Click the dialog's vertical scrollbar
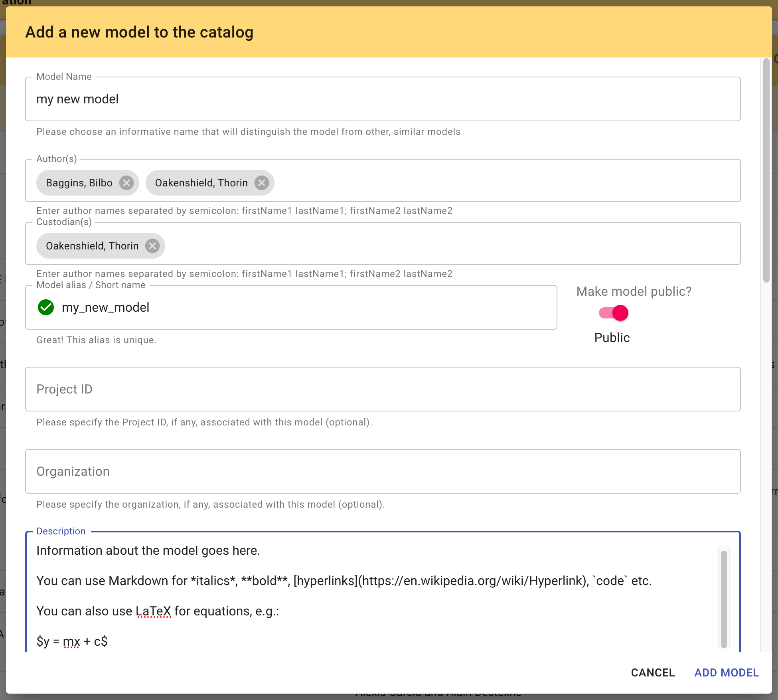The width and height of the screenshot is (778, 700). [766, 171]
